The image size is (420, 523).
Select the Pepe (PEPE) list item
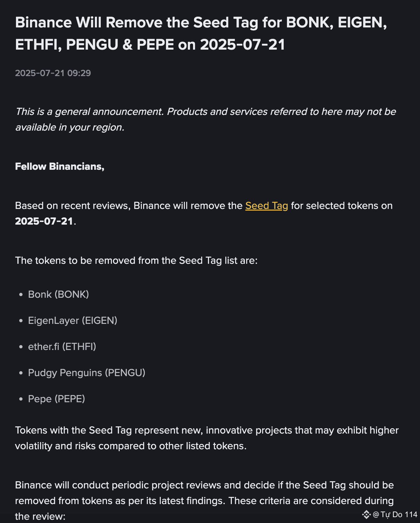56,399
